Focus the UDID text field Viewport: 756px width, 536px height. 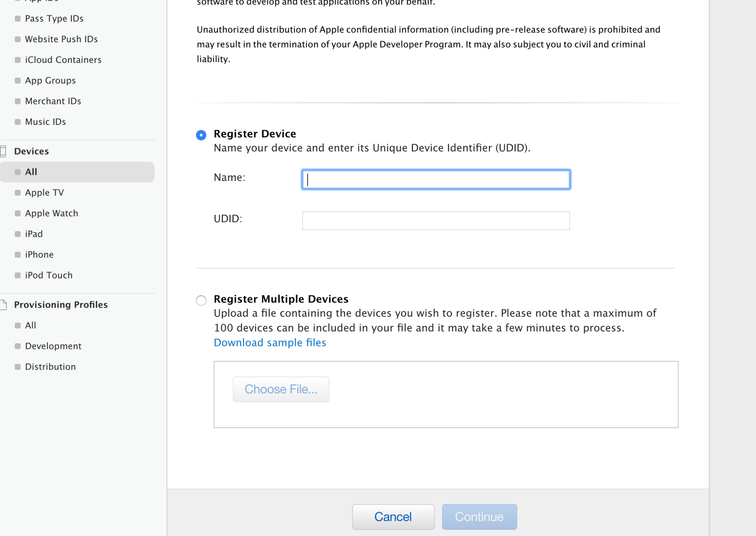pyautogui.click(x=436, y=220)
